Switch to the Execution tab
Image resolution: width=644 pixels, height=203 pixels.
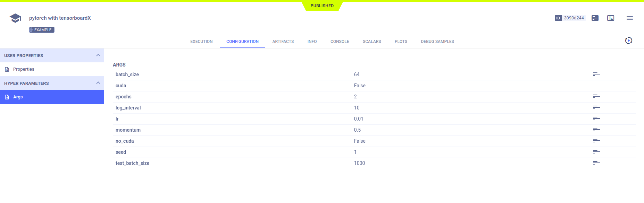coord(201,42)
